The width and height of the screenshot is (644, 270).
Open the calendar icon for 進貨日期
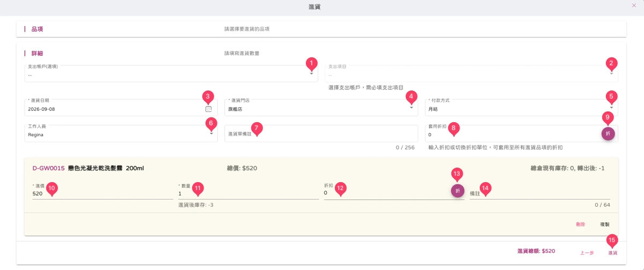click(x=208, y=108)
